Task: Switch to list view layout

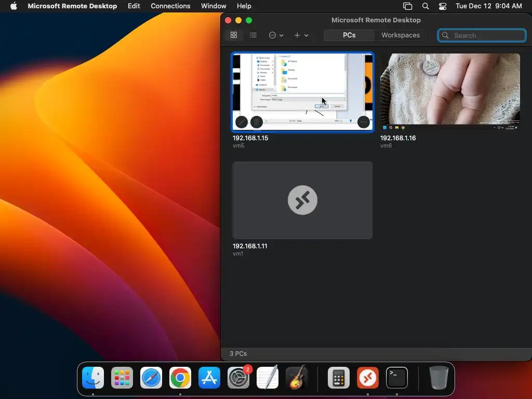Action: point(253,35)
